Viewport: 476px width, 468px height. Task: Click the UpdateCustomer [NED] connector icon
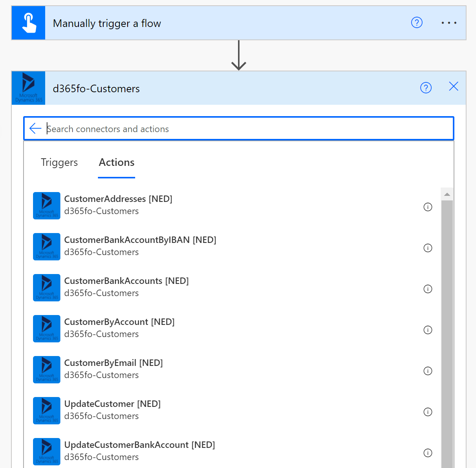click(x=47, y=411)
